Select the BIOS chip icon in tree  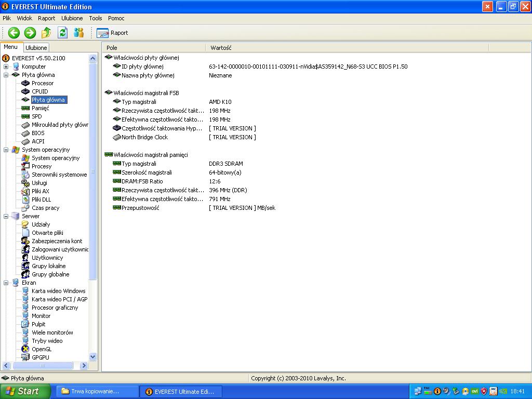tap(25, 134)
